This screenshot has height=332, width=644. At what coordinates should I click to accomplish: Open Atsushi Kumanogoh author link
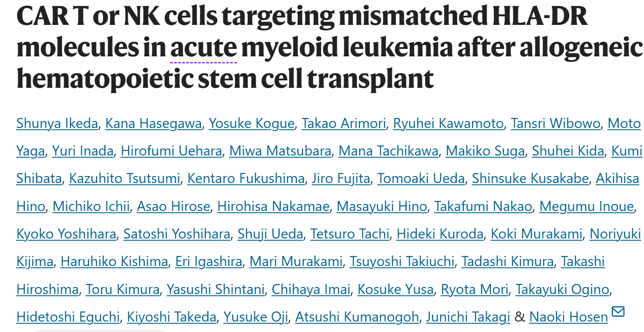pos(357,317)
